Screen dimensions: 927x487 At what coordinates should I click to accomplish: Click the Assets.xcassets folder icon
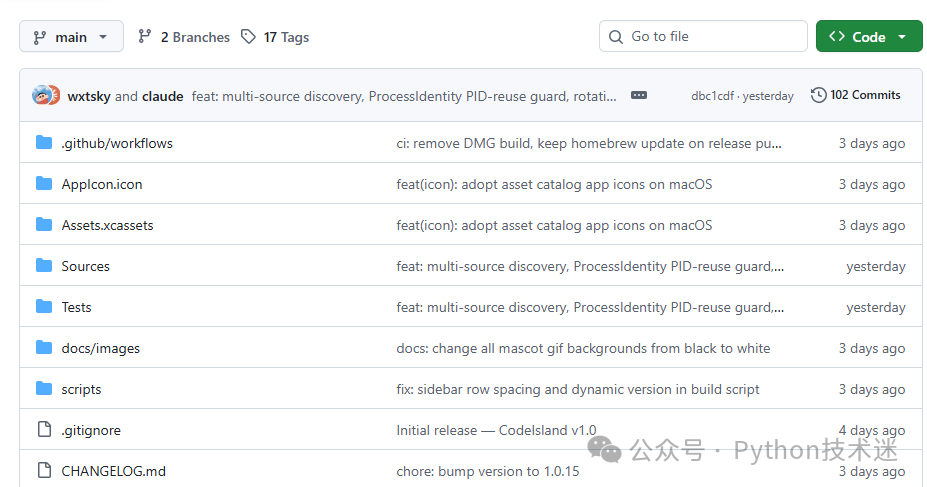[x=44, y=224]
